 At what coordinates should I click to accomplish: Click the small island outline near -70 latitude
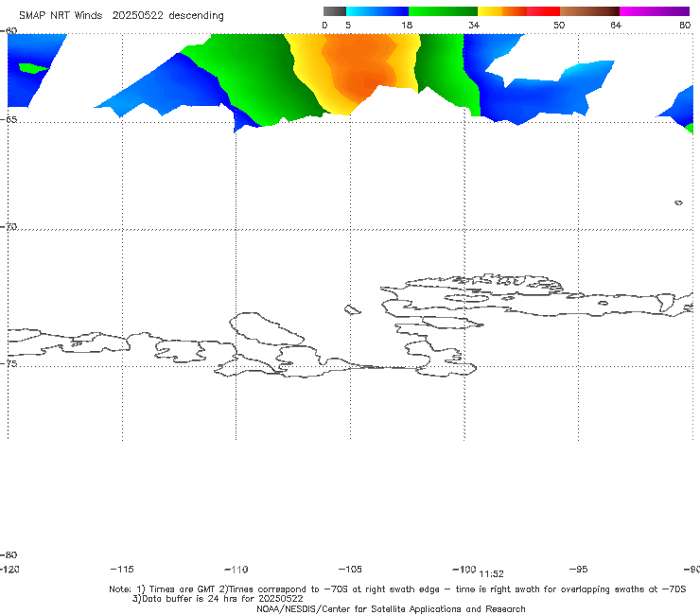point(678,202)
